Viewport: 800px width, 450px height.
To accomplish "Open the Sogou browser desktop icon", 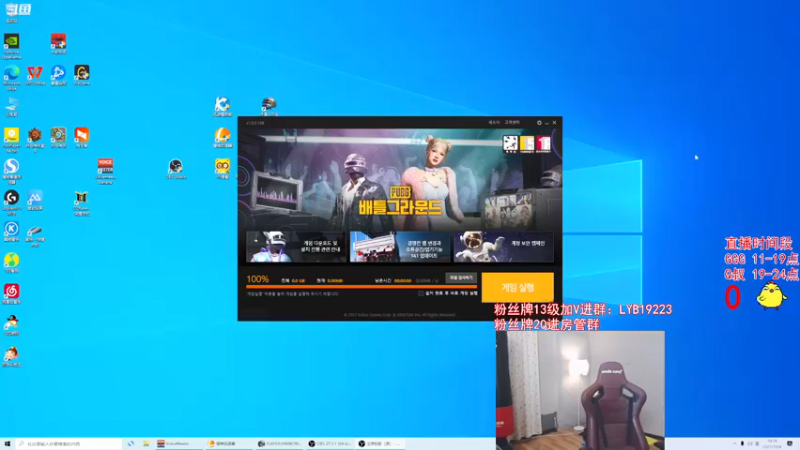I will (11, 171).
